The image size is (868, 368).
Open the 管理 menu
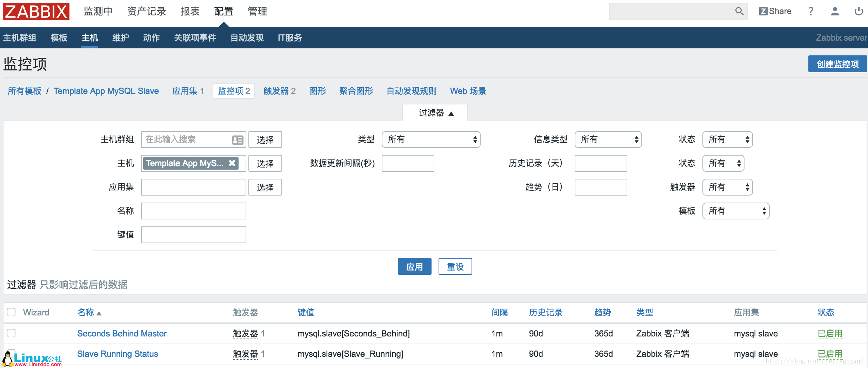click(x=258, y=12)
